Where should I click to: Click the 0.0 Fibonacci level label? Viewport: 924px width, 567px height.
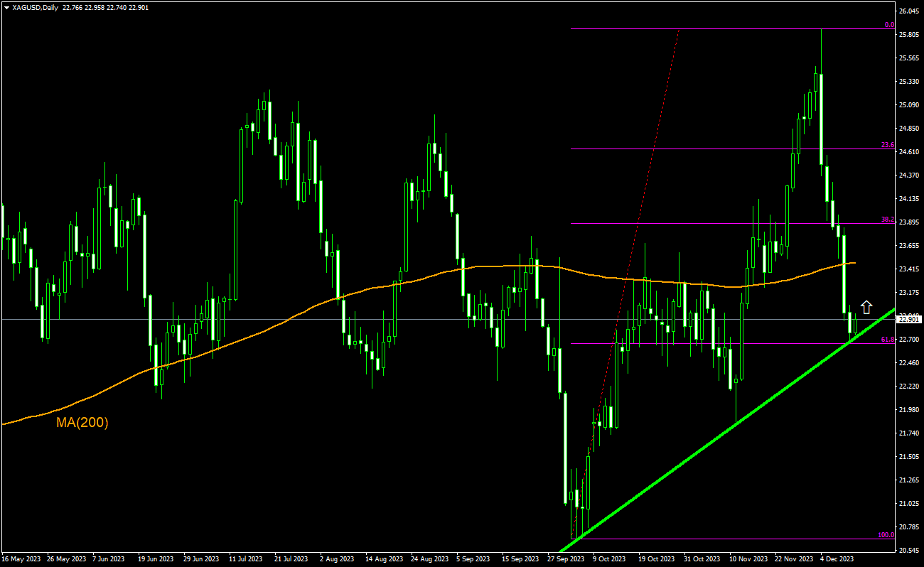coord(888,25)
